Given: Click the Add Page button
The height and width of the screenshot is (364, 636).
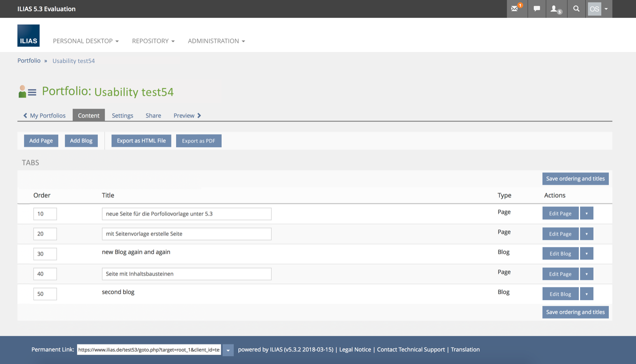Looking at the screenshot, I should [41, 141].
